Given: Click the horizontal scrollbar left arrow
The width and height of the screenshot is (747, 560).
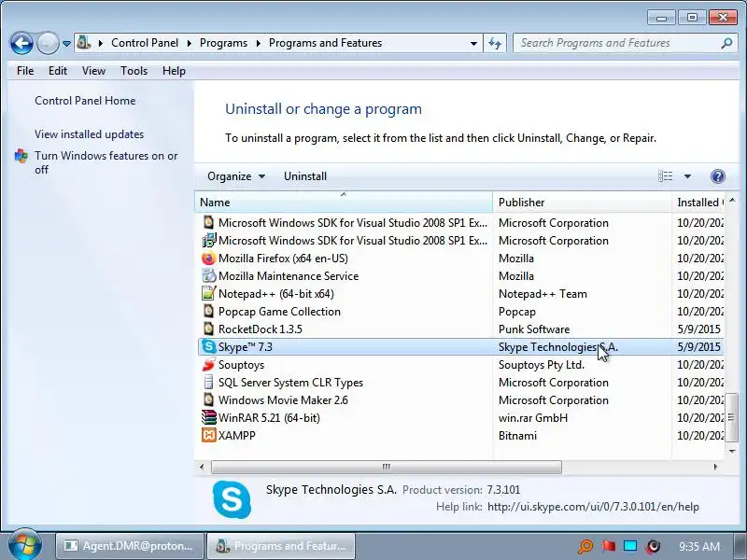Looking at the screenshot, I should [x=202, y=467].
